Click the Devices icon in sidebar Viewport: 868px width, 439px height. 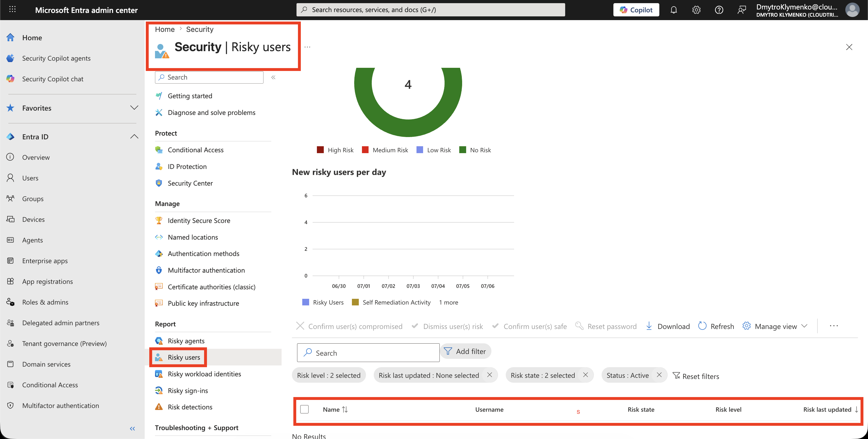click(x=10, y=219)
